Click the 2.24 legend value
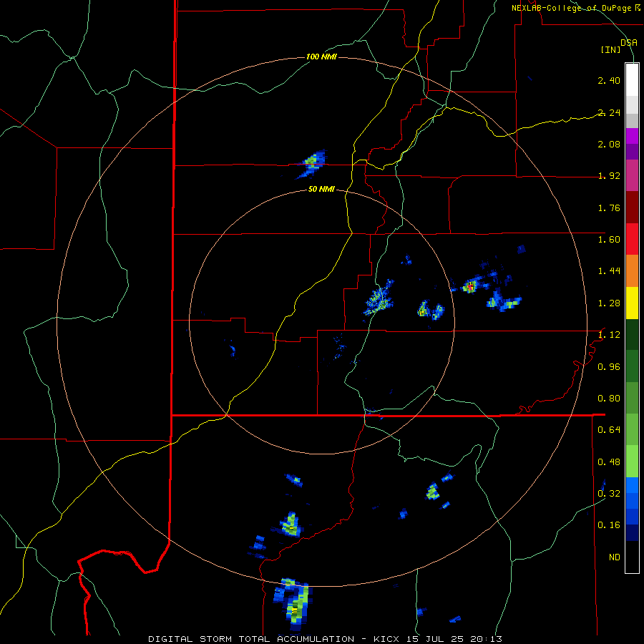This screenshot has height=644, width=644. click(x=609, y=112)
